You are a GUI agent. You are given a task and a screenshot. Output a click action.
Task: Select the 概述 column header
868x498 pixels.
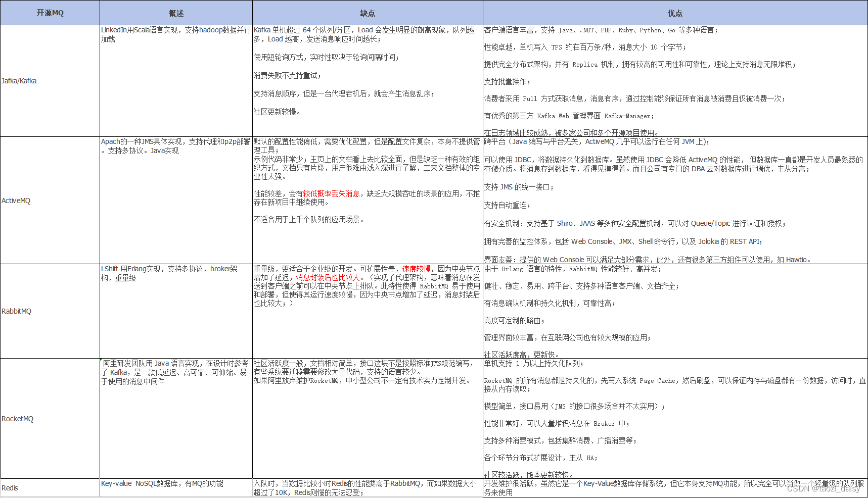click(x=176, y=13)
